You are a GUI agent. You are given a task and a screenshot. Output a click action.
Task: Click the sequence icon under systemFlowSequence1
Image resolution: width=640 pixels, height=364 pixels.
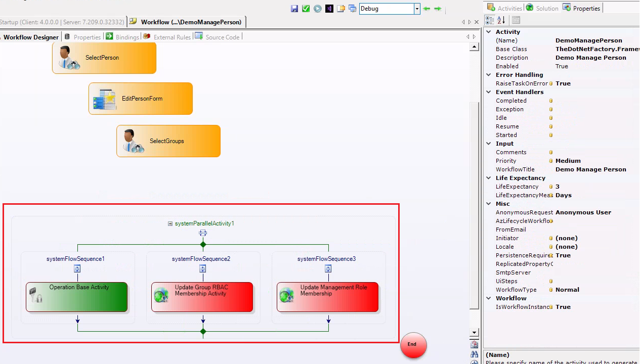click(x=77, y=269)
